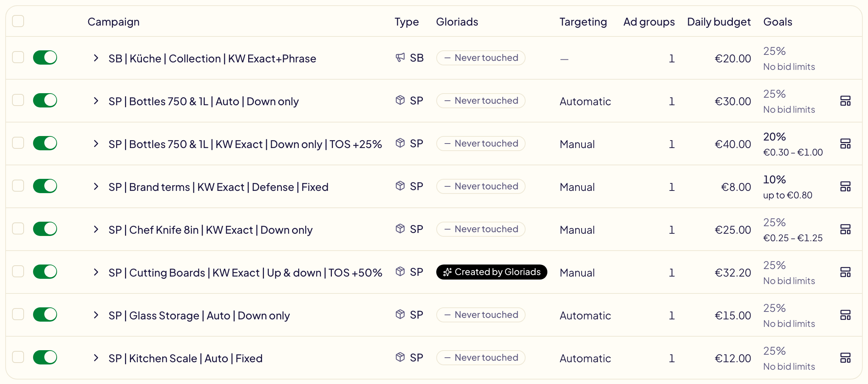Click €0.30 – €1.00 bid limits text

tap(793, 152)
